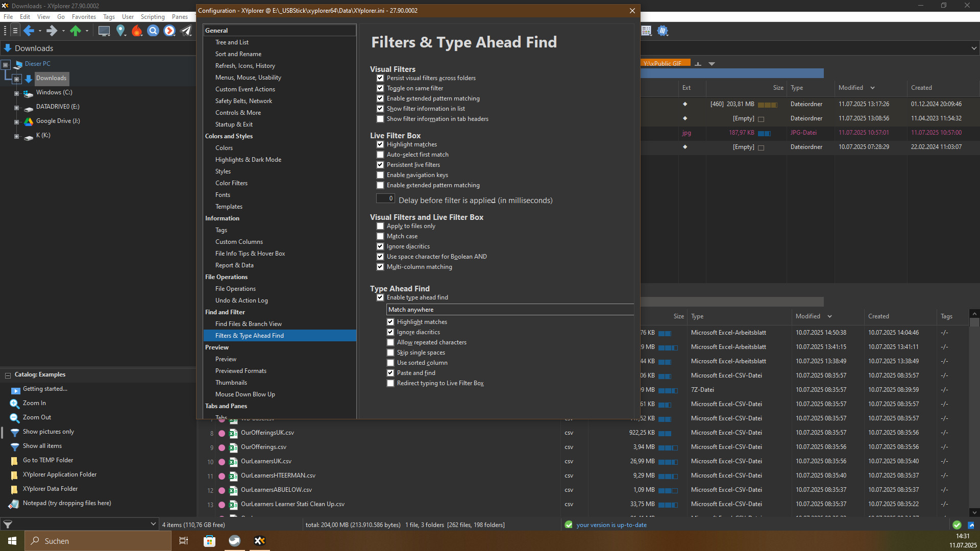This screenshot has height=551, width=980.
Task: Click the pink tag dot of OurLearnersUK.csv
Action: pyautogui.click(x=222, y=462)
